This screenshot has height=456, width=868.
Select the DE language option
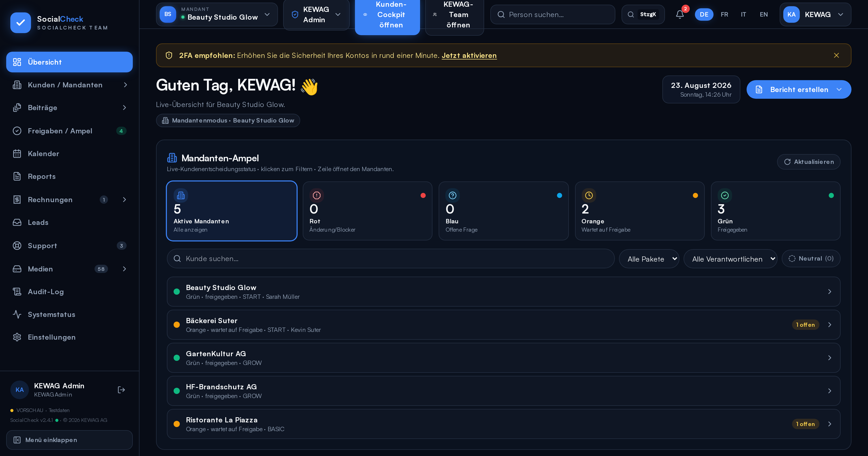point(704,14)
